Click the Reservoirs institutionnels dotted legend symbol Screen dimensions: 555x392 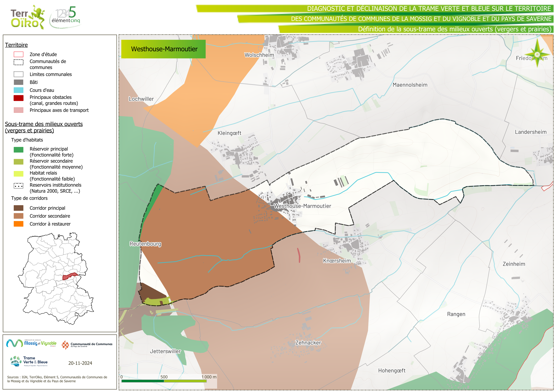pos(19,186)
